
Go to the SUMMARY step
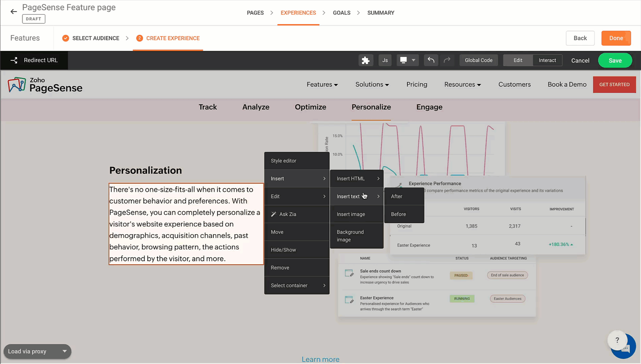tap(381, 13)
